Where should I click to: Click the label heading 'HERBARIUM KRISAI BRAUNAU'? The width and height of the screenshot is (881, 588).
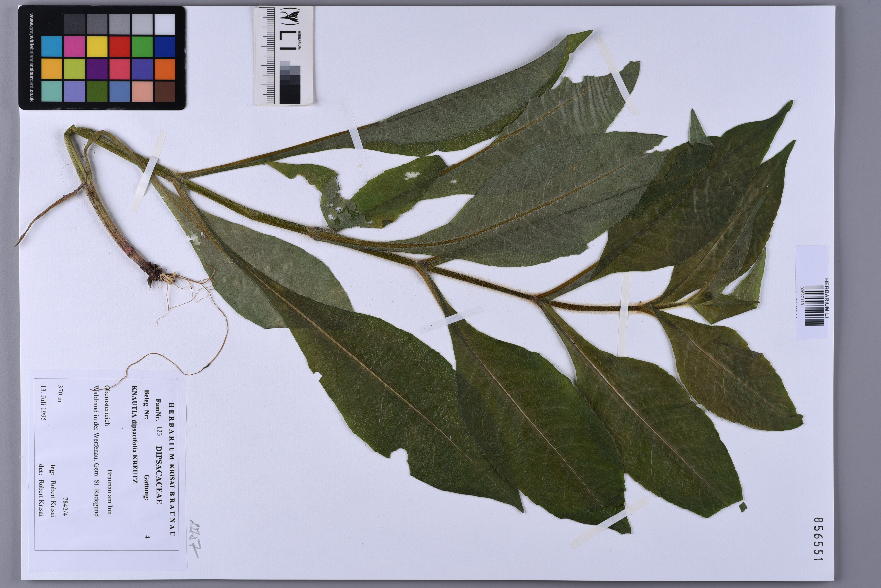tap(172, 469)
